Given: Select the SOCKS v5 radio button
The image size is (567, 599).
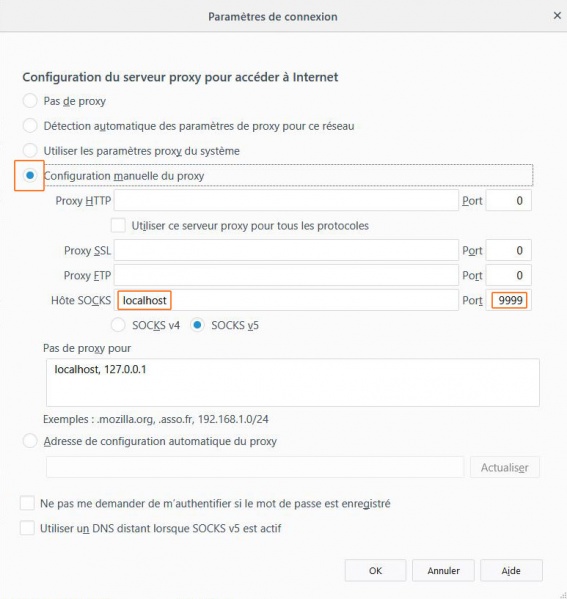Looking at the screenshot, I should point(197,325).
